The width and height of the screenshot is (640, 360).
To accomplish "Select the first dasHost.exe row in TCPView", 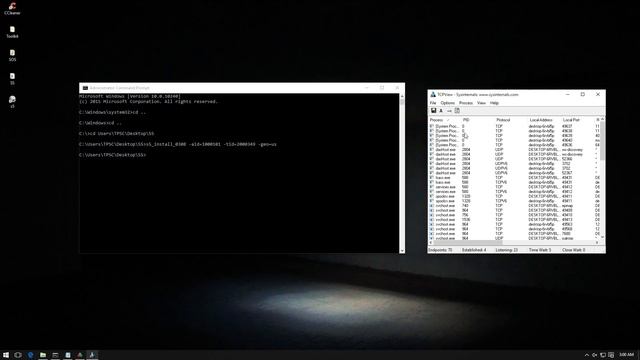I will [x=513, y=149].
